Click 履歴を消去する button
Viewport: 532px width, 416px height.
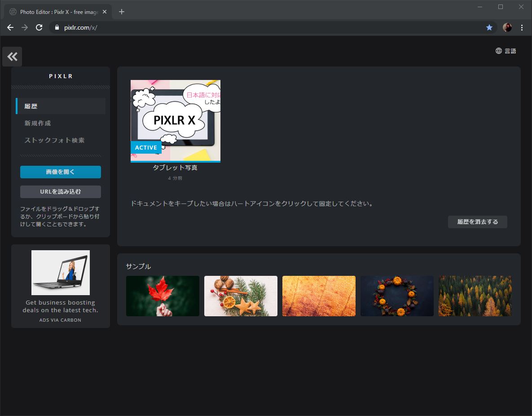tap(477, 222)
